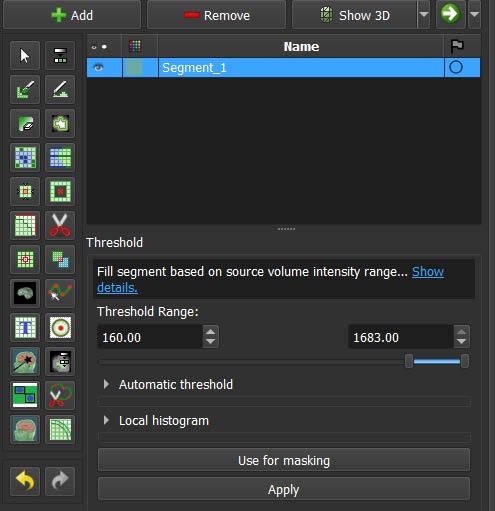
Task: Select the Erase effect icon
Action: pos(25,124)
